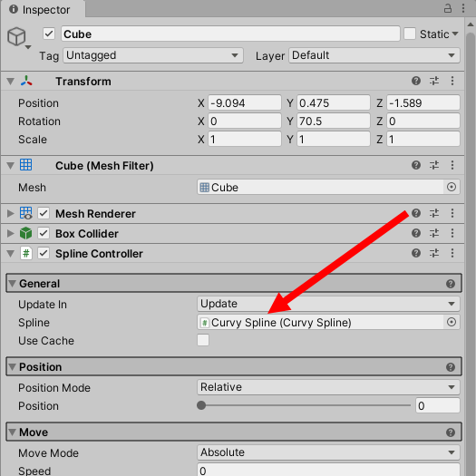Expand the Mesh Renderer component

click(x=11, y=213)
